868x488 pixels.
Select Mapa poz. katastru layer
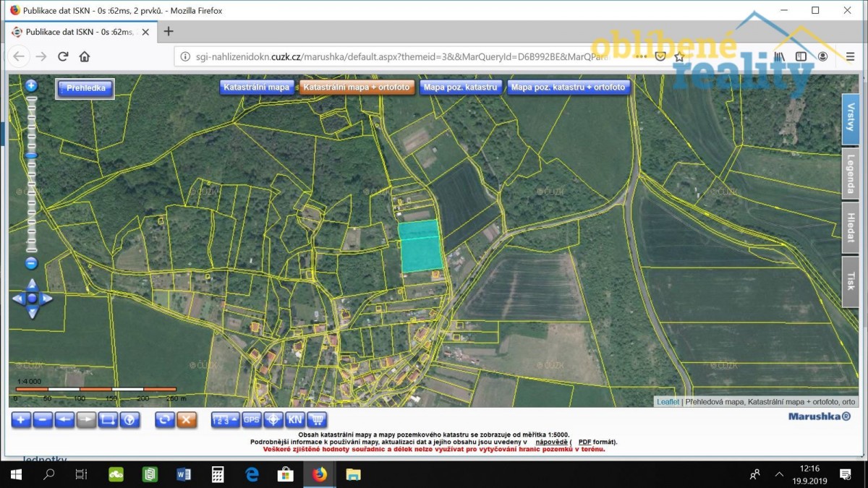tap(460, 87)
